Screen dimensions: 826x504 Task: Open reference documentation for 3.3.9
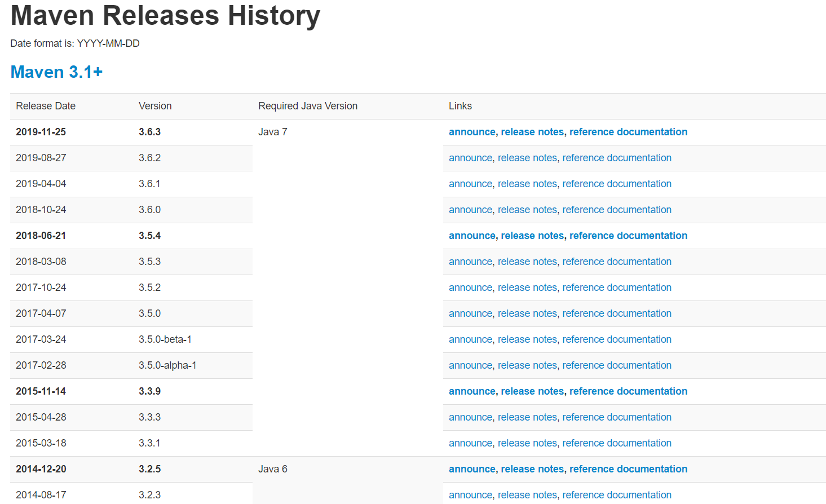point(628,391)
